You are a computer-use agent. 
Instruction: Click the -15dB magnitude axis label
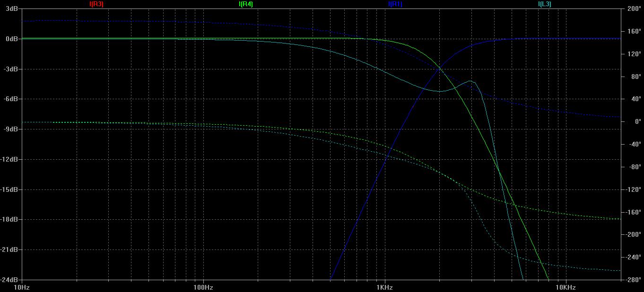[9, 189]
